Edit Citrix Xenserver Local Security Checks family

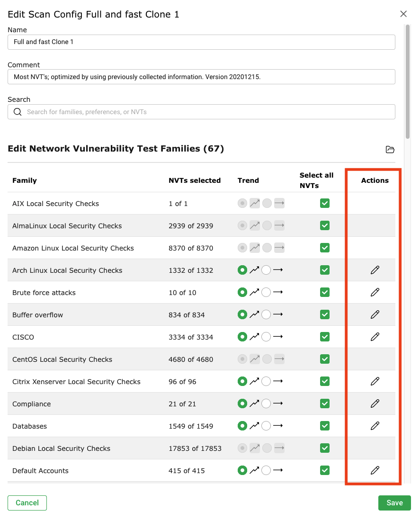(375, 381)
